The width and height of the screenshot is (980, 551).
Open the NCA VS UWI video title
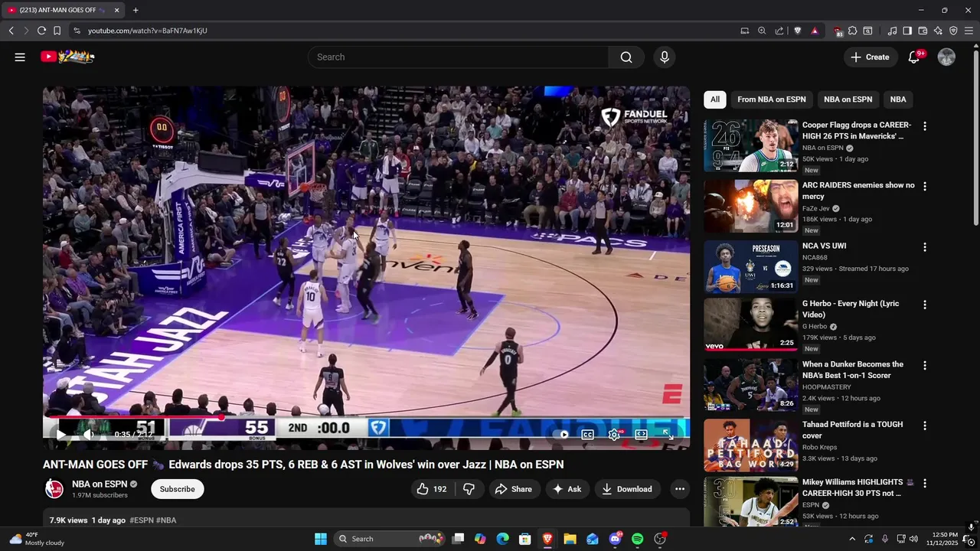[824, 246]
